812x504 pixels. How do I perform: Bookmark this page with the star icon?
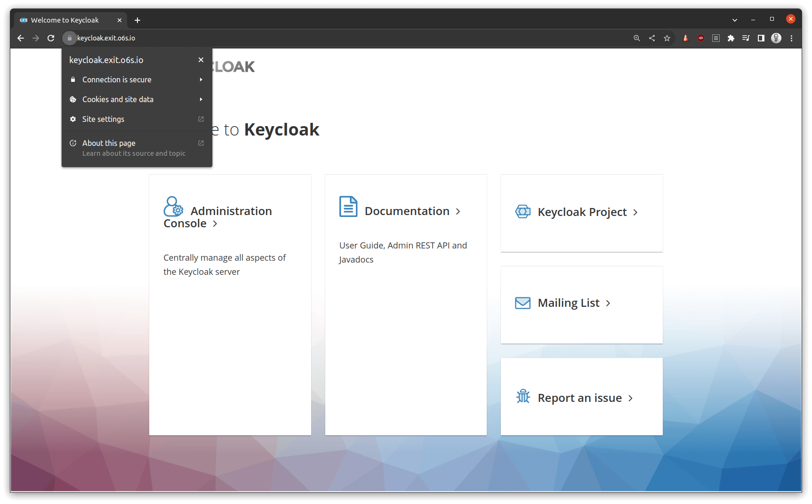[667, 38]
